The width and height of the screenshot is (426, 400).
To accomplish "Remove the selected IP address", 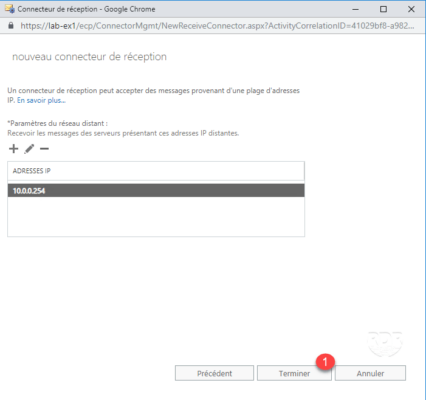I will [44, 149].
